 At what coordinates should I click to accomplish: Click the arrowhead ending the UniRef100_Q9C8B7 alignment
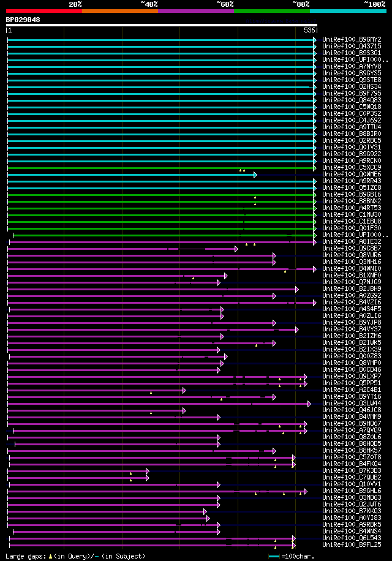click(236, 249)
